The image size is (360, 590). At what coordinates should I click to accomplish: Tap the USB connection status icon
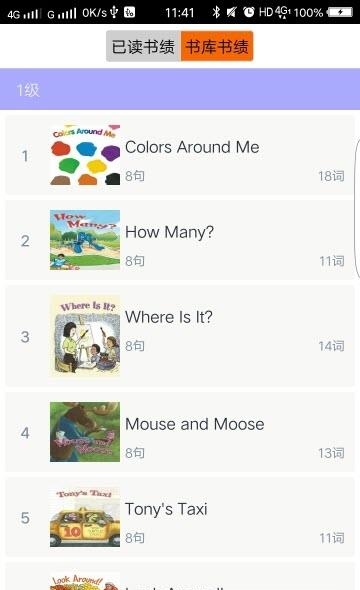114,12
